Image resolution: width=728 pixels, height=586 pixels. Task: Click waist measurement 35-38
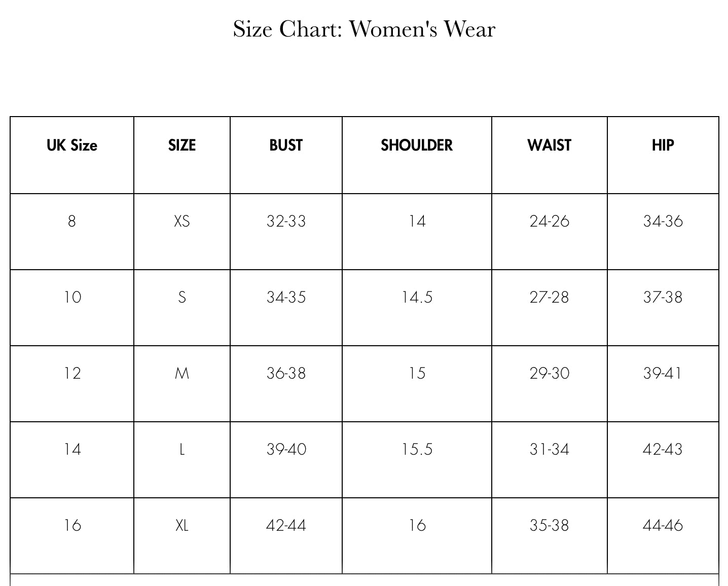point(549,526)
